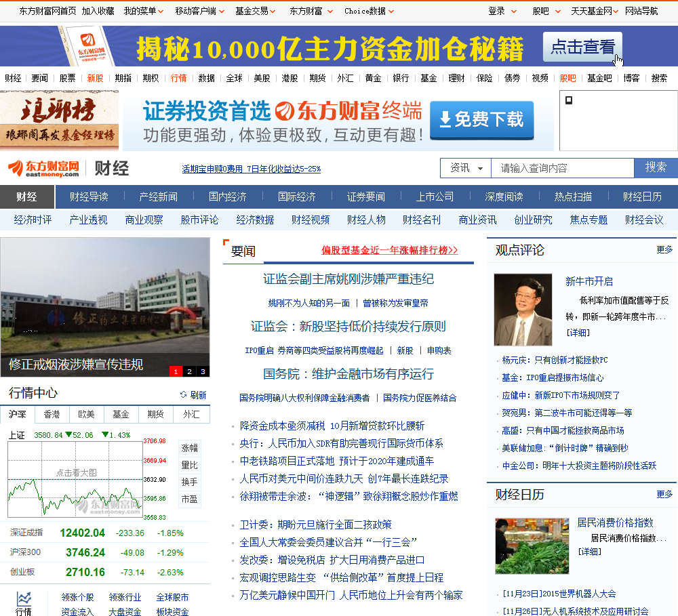Image resolution: width=678 pixels, height=616 pixels.
Task: Open [11月23日]2015世界机器人大会 event link
Action: point(559,594)
